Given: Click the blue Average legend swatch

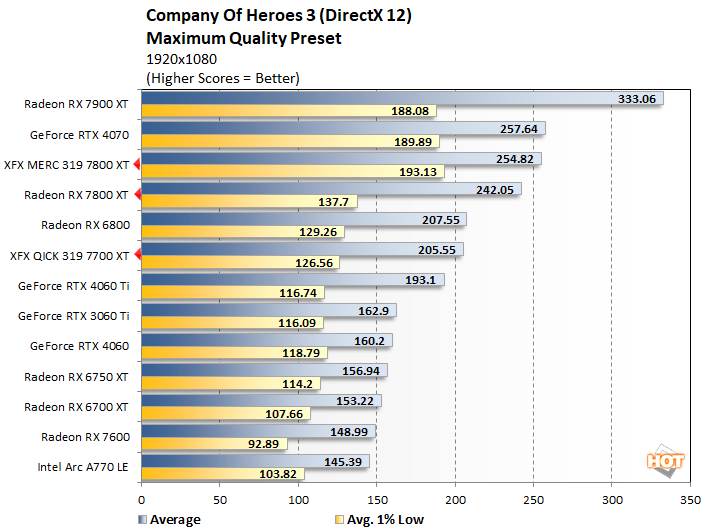Looking at the screenshot, I should coord(142,519).
